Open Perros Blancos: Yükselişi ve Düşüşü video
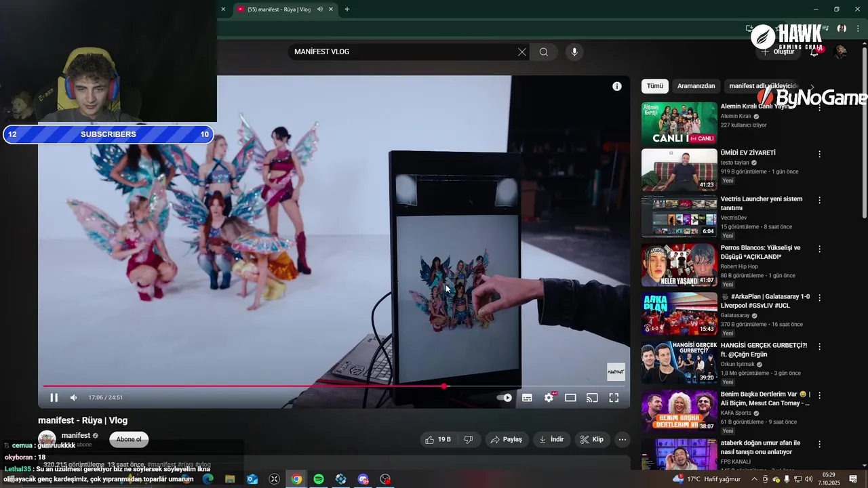Image resolution: width=868 pixels, height=488 pixels. click(760, 252)
